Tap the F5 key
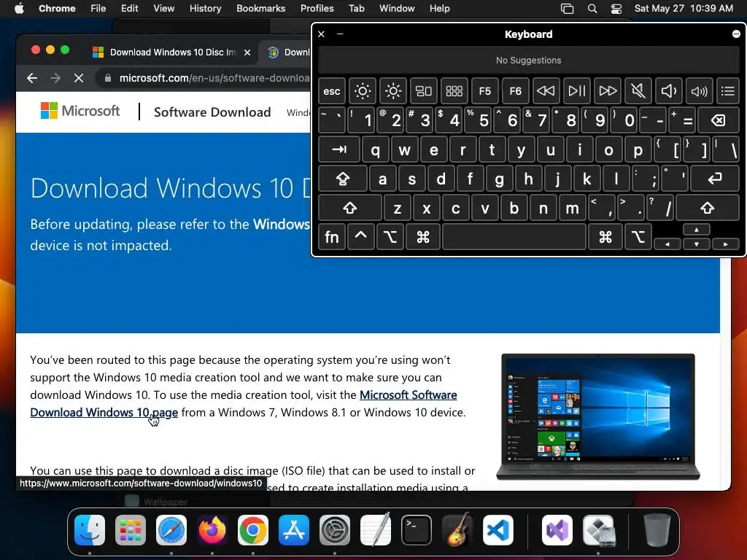Image resolution: width=747 pixels, height=560 pixels. (484, 91)
